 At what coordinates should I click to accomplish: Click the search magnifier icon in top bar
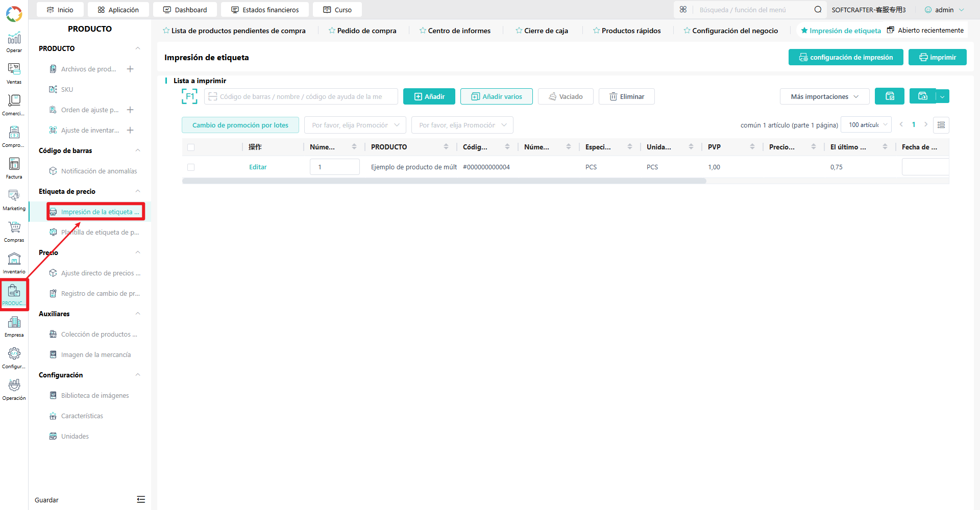[x=818, y=10]
